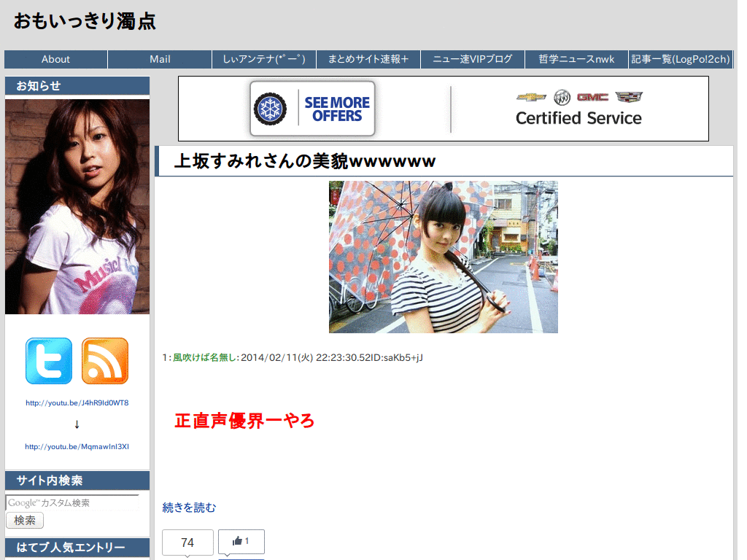Click the snowflake tire icon in ad
The image size is (747, 560).
(x=270, y=109)
